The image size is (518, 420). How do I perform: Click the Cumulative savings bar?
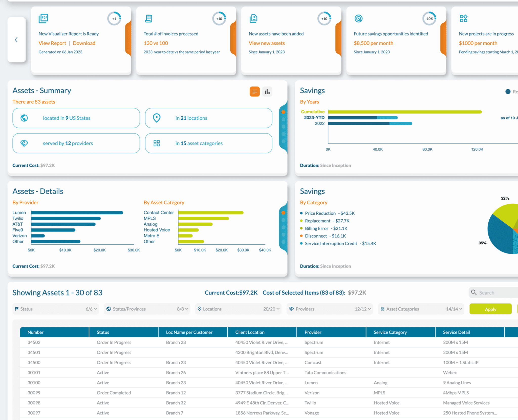coord(405,112)
